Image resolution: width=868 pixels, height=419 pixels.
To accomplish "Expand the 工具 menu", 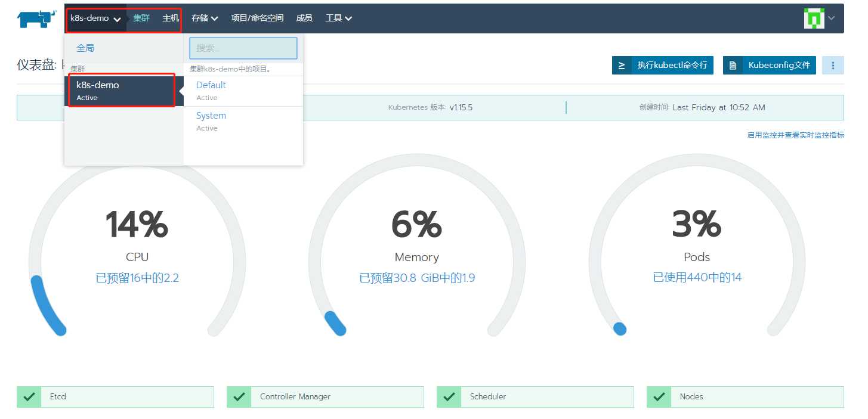I will (x=338, y=18).
